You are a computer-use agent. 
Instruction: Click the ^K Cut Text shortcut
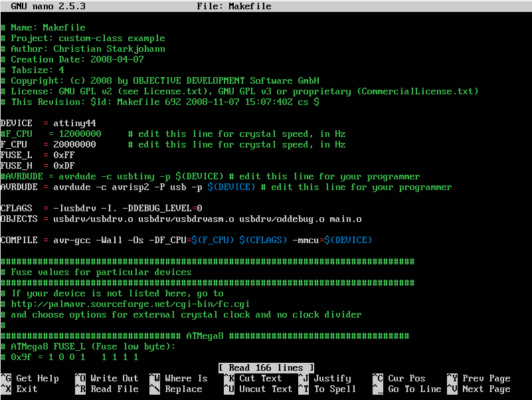(253, 378)
